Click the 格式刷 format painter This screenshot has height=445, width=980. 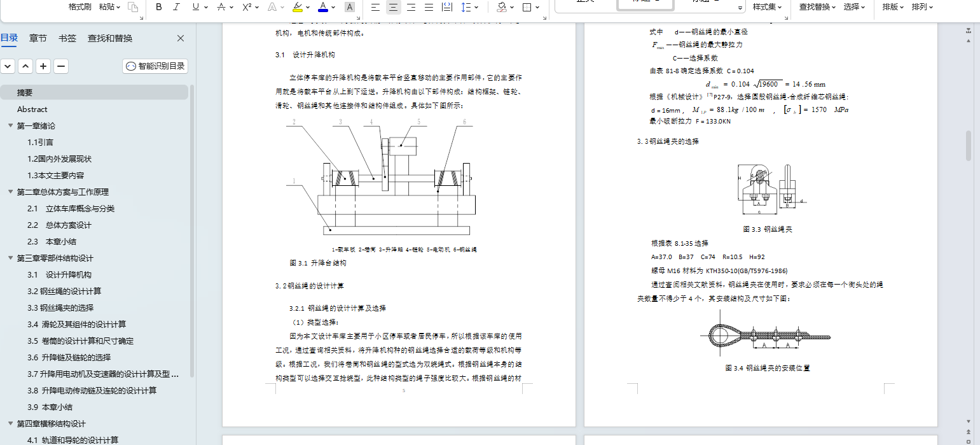[x=80, y=7]
